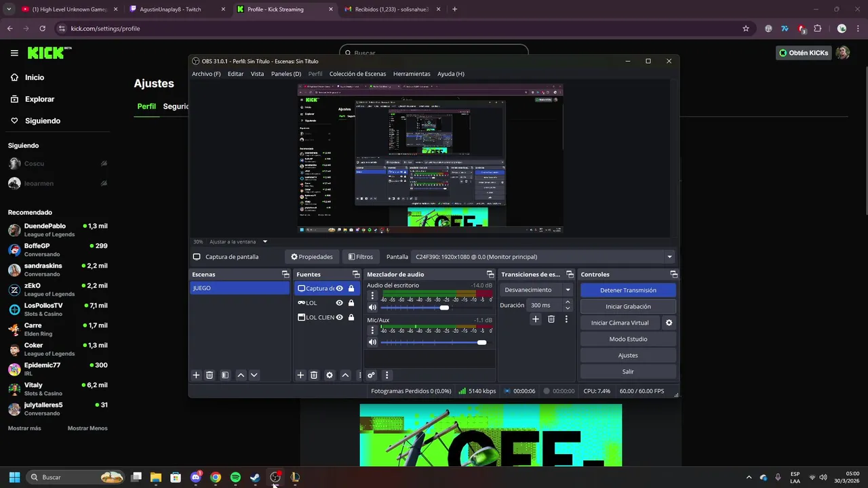Add a new scene with the Escenas plus icon
The height and width of the screenshot is (488, 868).
click(196, 375)
